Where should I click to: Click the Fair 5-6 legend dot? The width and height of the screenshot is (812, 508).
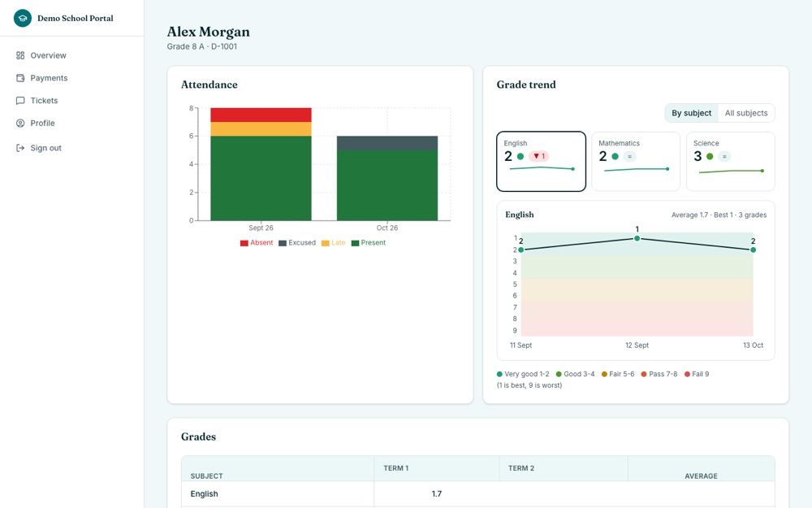click(x=604, y=374)
